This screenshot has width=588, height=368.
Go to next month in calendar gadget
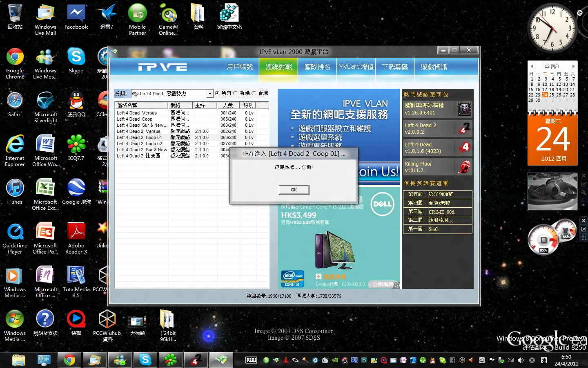click(573, 66)
